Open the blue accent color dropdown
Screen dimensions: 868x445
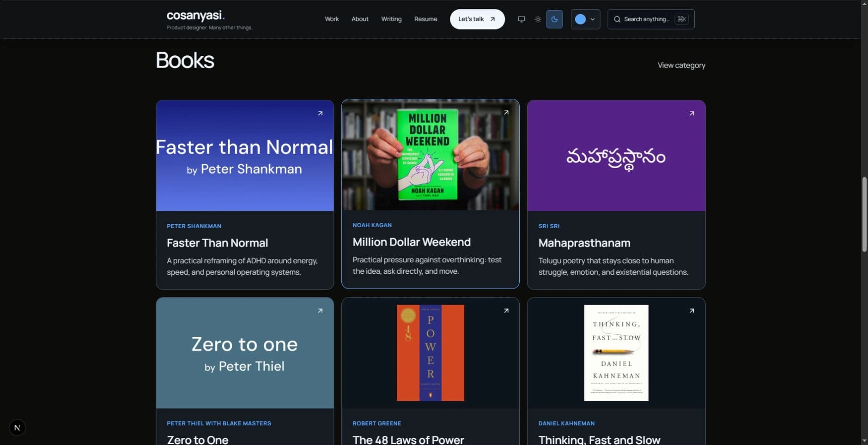coord(585,19)
